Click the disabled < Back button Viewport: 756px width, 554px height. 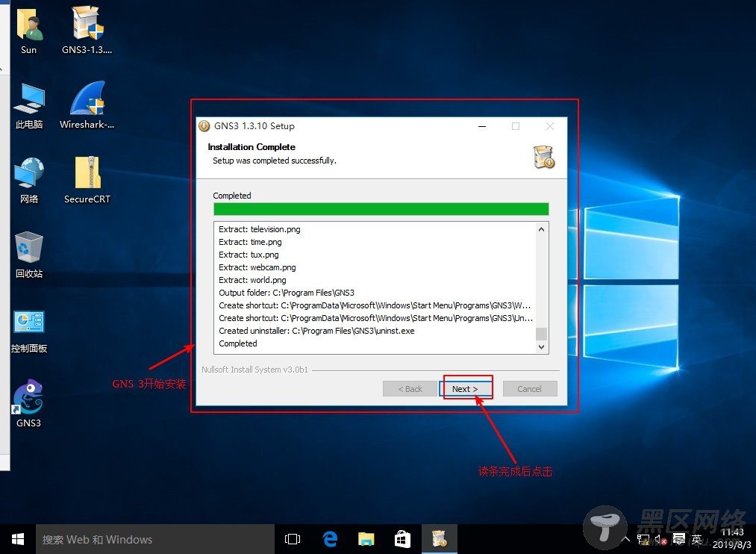[x=410, y=388]
